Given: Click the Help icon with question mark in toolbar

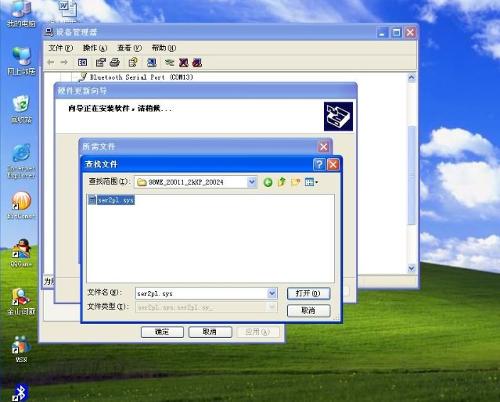Looking at the screenshot, I should point(133,62).
